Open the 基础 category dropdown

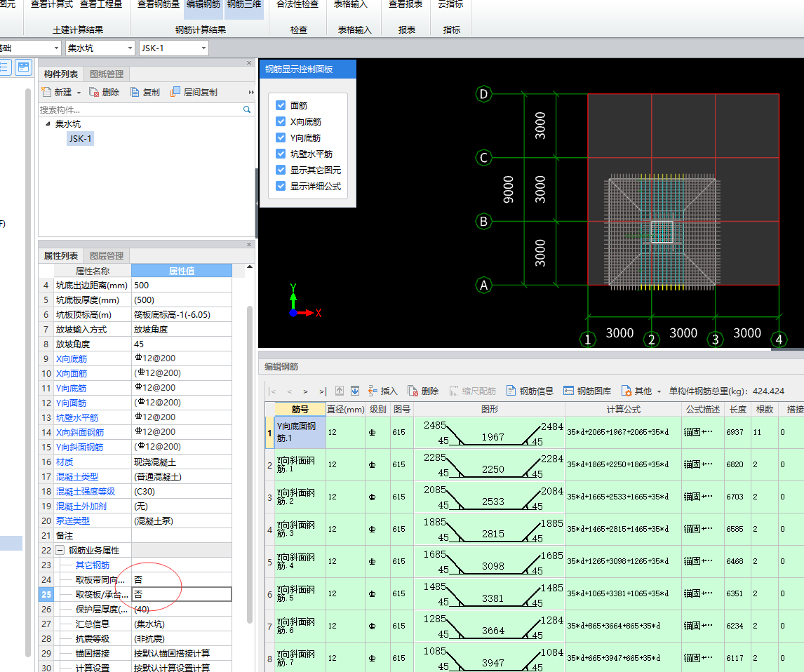[56, 48]
